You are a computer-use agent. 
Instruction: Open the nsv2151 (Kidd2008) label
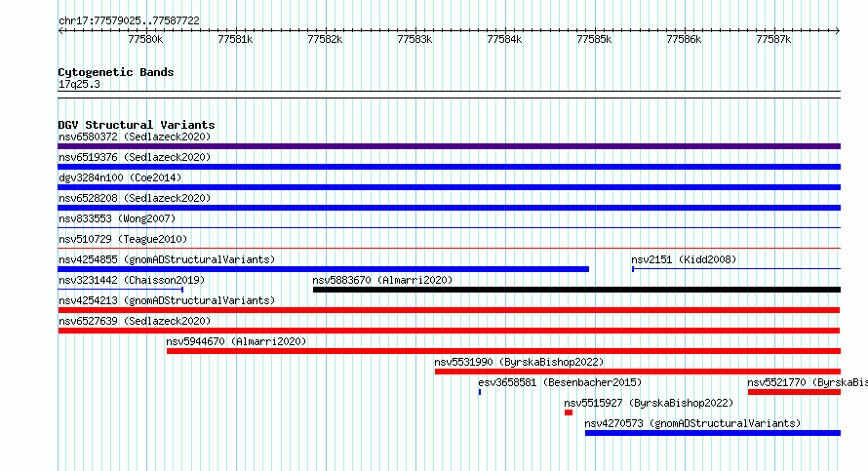coord(684,259)
